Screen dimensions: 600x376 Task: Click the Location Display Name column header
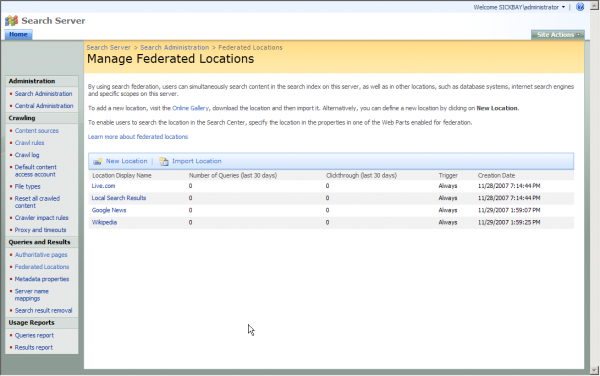pyautogui.click(x=122, y=176)
